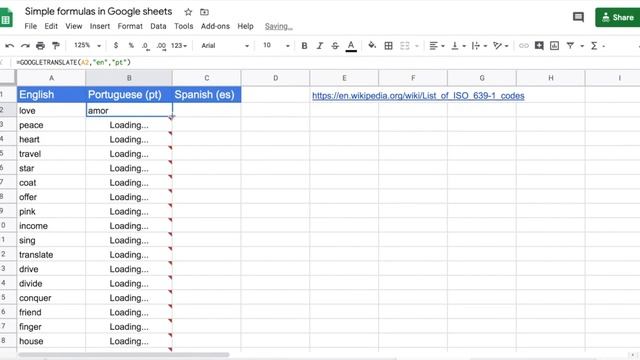
Task: Open the Edit menu
Action: pyautogui.click(x=51, y=26)
